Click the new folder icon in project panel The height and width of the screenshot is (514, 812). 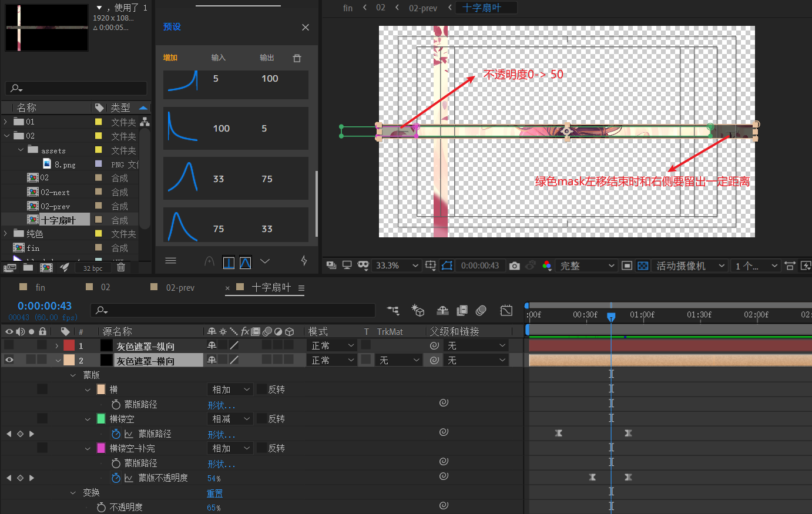tap(28, 267)
